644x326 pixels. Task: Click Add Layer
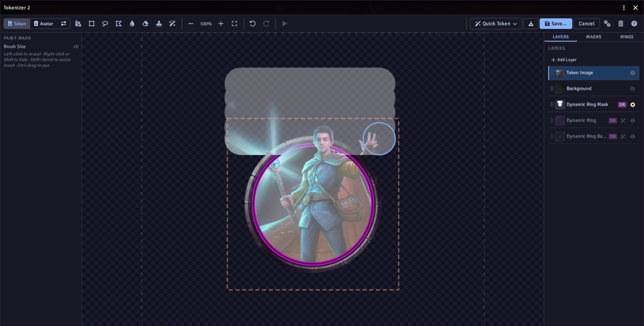click(564, 60)
